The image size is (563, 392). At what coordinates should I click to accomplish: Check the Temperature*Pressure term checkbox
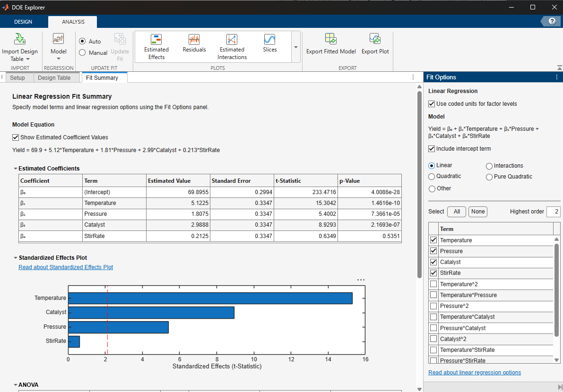tap(433, 295)
